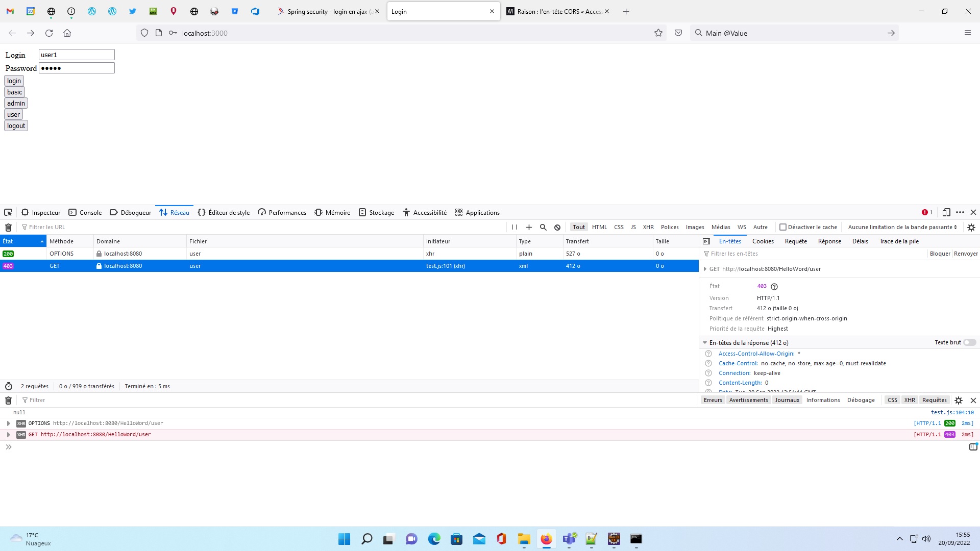Open the Windows Start menu

pyautogui.click(x=345, y=539)
